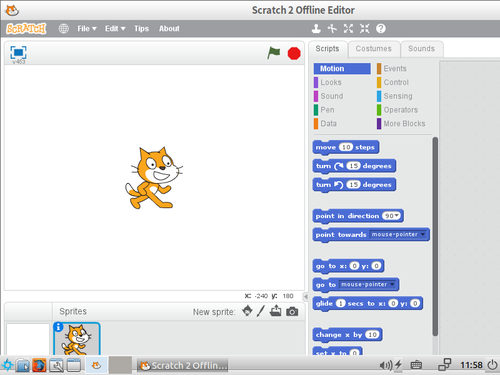Viewport: 500px width, 375px height.
Task: Open direction dropdown in point in direction block
Action: pos(397,216)
